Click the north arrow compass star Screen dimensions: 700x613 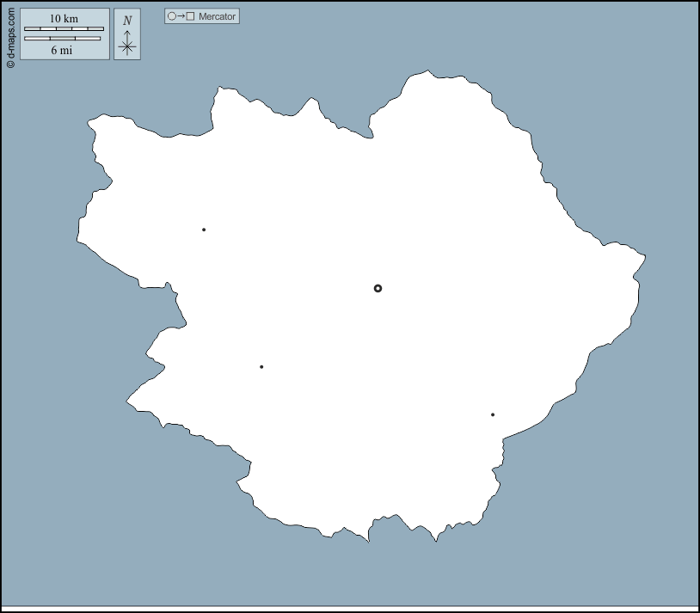click(x=127, y=46)
